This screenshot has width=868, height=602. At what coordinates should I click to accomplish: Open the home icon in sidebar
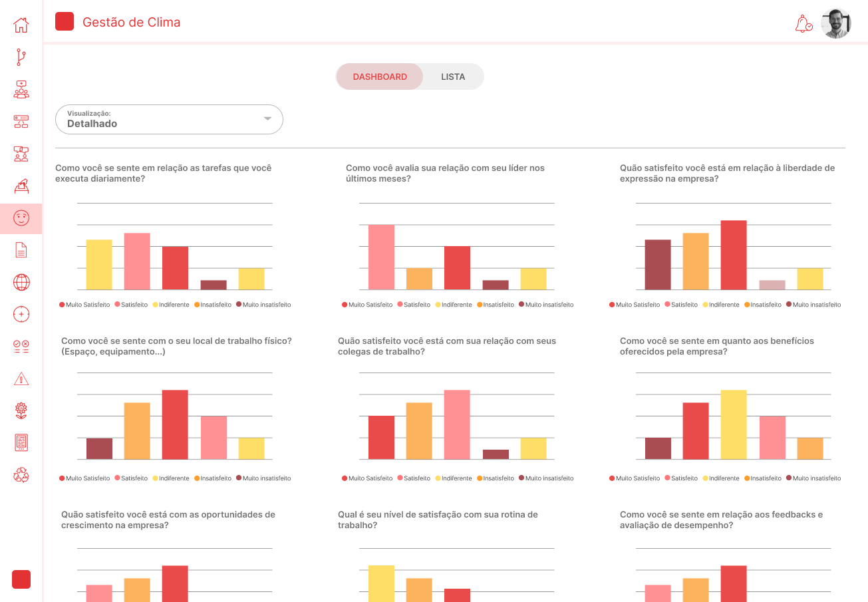(x=21, y=25)
